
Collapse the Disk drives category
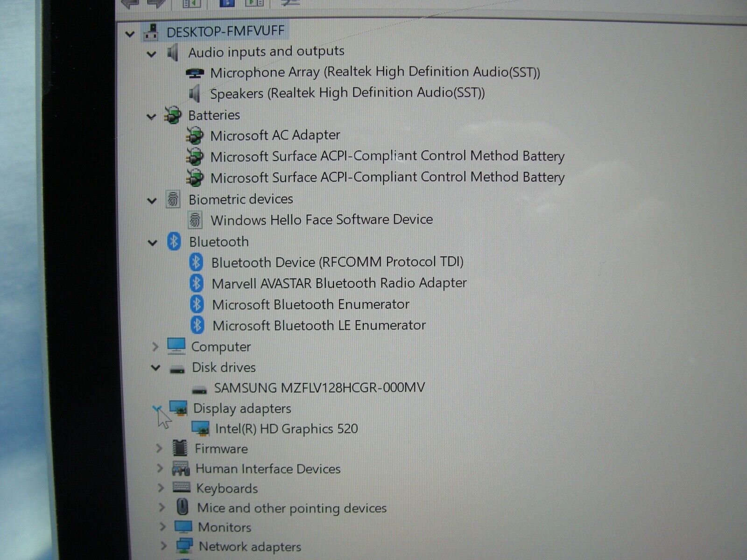coord(155,368)
